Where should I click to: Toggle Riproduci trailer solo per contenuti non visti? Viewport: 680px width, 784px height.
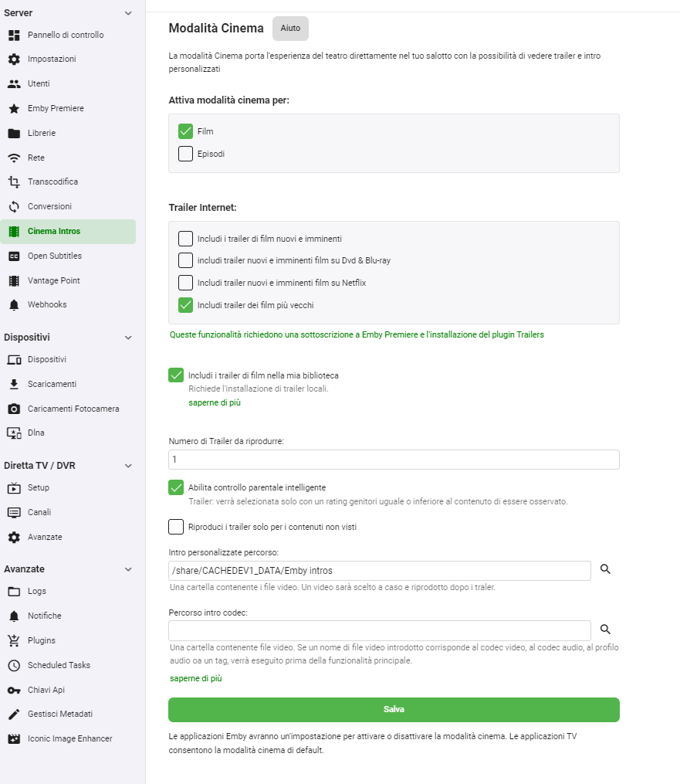(176, 527)
